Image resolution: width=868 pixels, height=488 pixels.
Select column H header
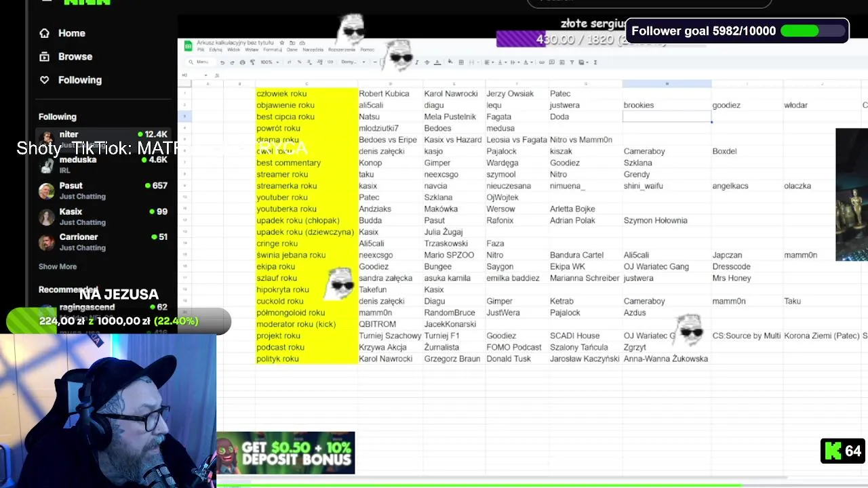667,84
